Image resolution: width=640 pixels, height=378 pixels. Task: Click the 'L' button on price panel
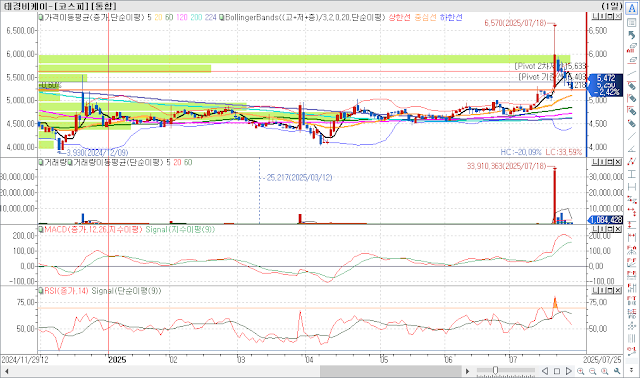[x=595, y=16]
